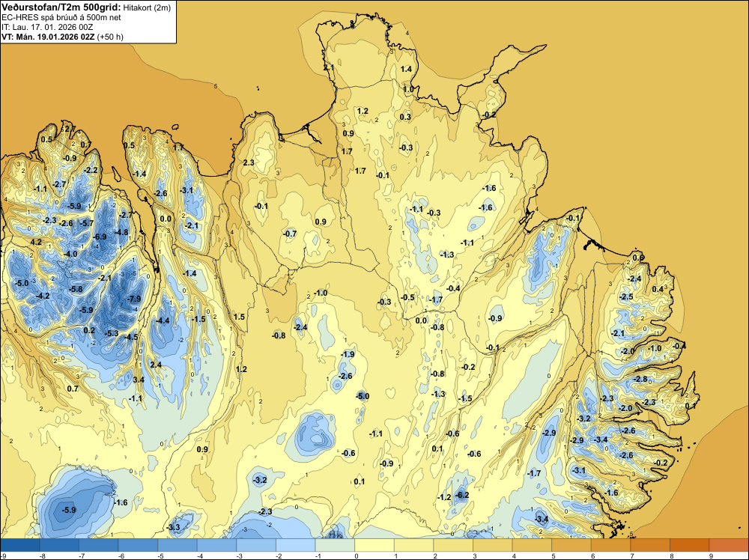Click the -1.9 temperature value
Viewport: 749px width, 560px height.
348,354
